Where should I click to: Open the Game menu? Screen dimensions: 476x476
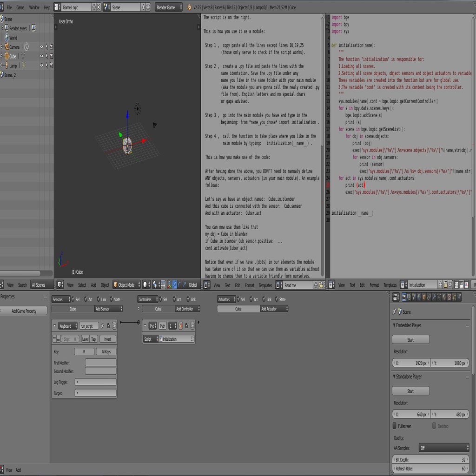20,7
